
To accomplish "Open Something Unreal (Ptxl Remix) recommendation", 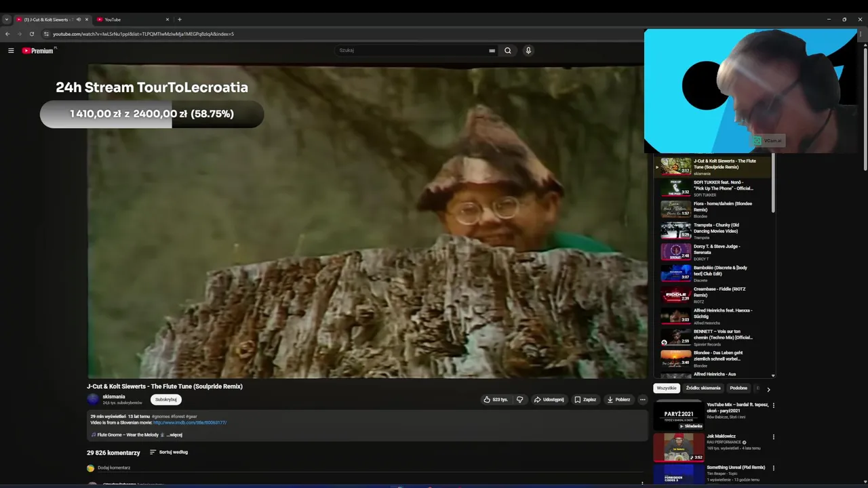I will tap(712, 473).
